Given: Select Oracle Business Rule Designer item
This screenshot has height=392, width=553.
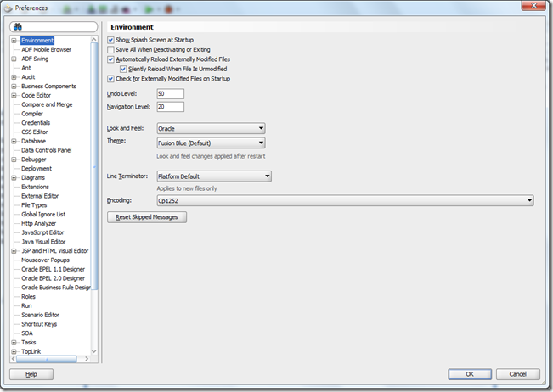Looking at the screenshot, I should [x=56, y=288].
